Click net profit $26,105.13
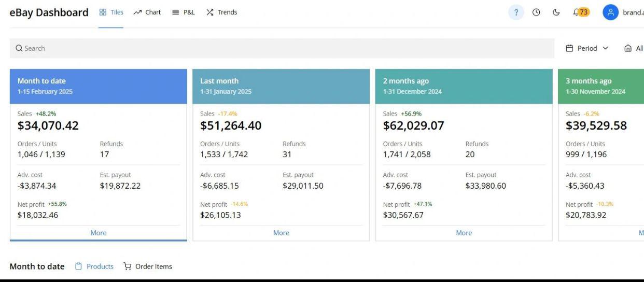The width and height of the screenshot is (644, 282). tap(220, 215)
